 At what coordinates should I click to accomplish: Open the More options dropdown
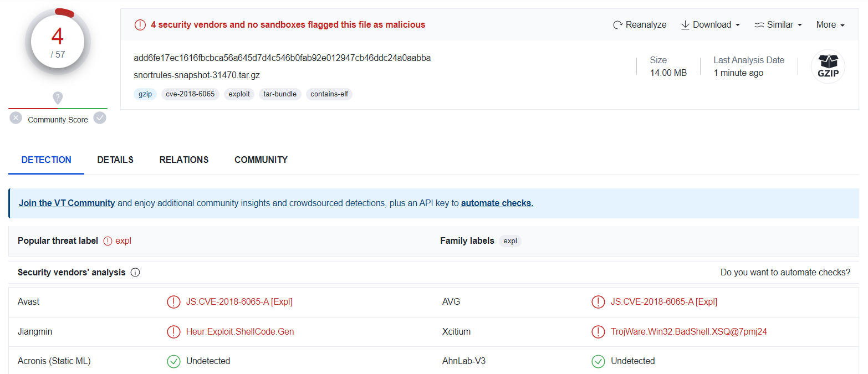pyautogui.click(x=830, y=25)
